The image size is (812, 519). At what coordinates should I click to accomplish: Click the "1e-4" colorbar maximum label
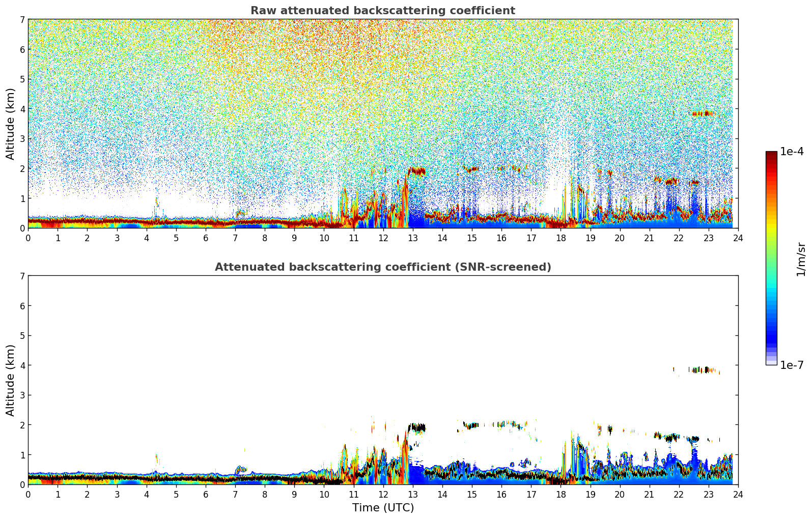(792, 152)
